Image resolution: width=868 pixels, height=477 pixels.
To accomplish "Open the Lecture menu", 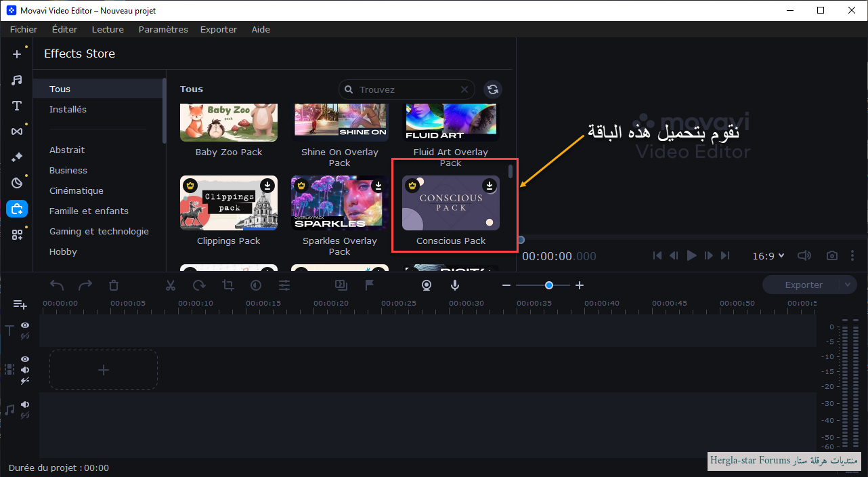I will [x=108, y=29].
